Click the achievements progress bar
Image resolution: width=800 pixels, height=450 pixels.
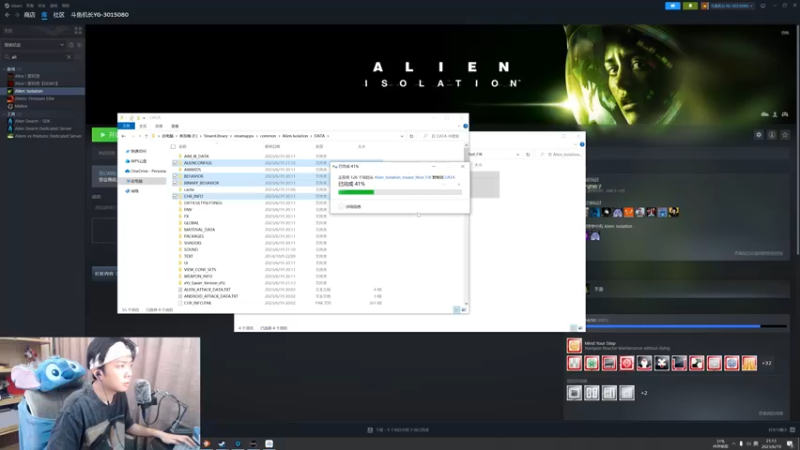(x=686, y=326)
